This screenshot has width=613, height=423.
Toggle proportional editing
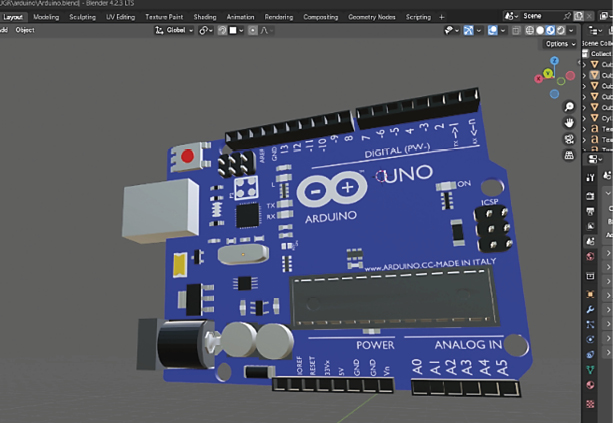tap(253, 30)
